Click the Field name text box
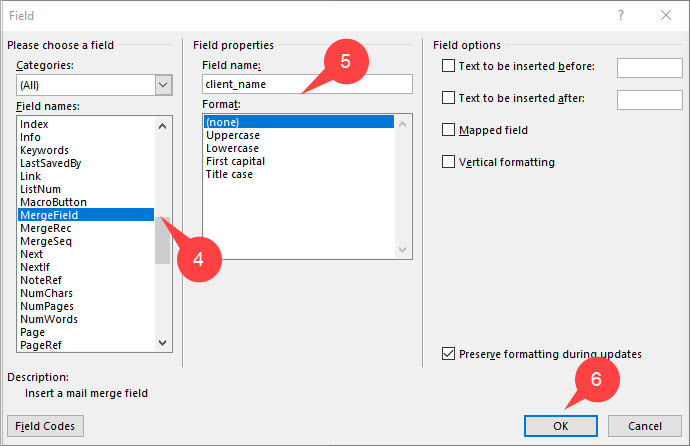This screenshot has width=690, height=446. point(307,84)
